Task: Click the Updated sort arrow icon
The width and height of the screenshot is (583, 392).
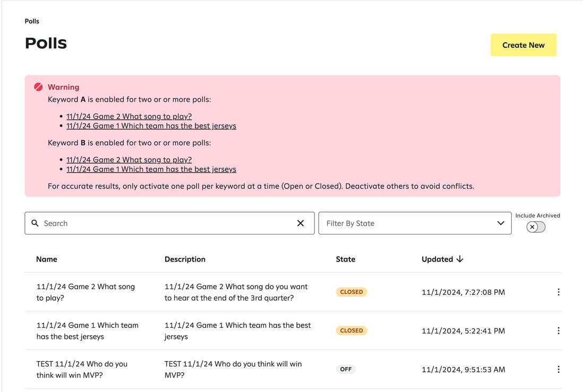Action: (460, 259)
